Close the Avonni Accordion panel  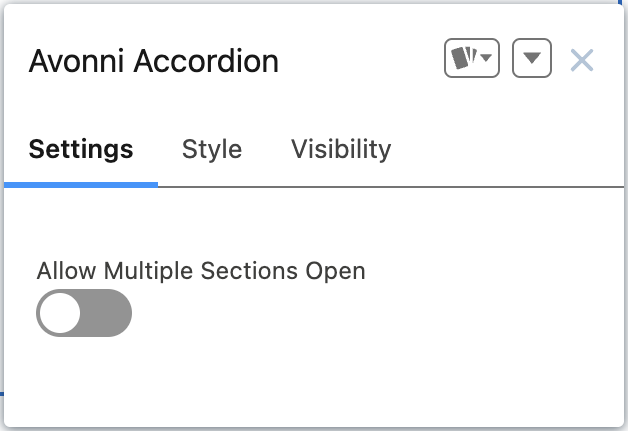click(x=581, y=60)
